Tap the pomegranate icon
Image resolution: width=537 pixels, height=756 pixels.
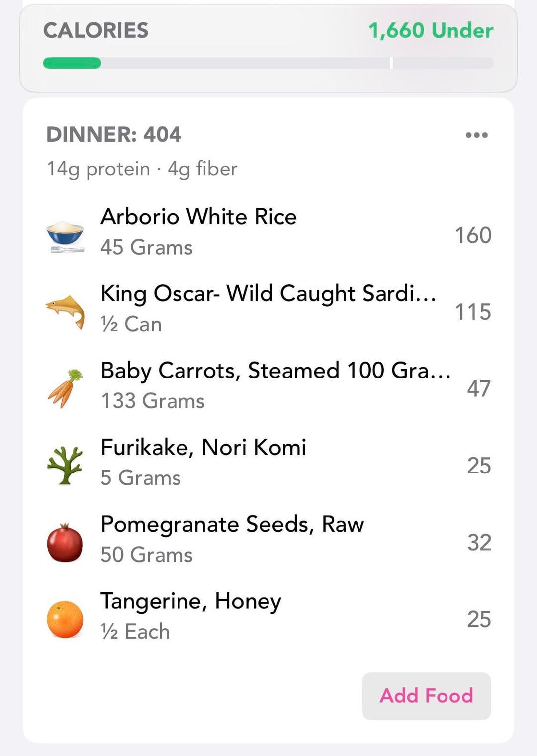(x=65, y=542)
